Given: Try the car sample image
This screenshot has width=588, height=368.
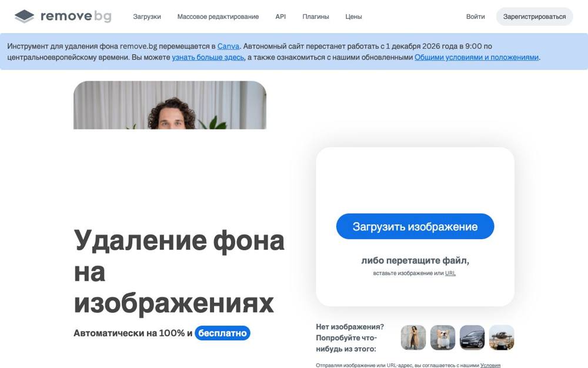Looking at the screenshot, I should pos(472,337).
